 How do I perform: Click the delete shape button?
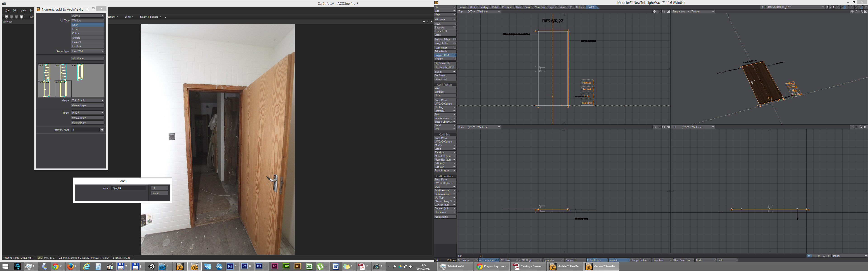[x=88, y=105]
